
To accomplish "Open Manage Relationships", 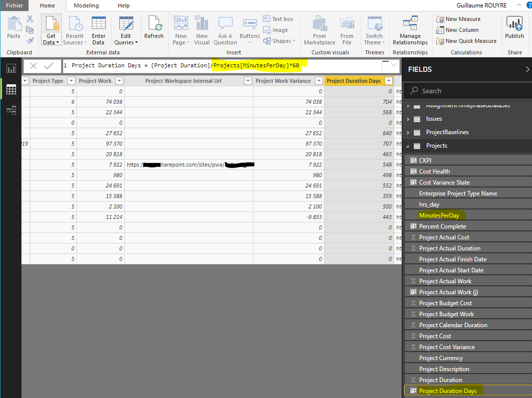I will coord(410,30).
